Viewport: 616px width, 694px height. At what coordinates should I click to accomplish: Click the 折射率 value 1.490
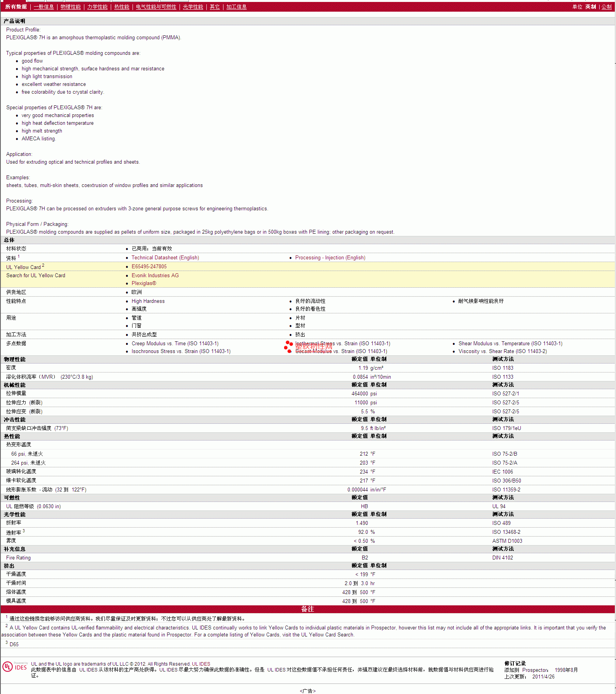tap(362, 523)
